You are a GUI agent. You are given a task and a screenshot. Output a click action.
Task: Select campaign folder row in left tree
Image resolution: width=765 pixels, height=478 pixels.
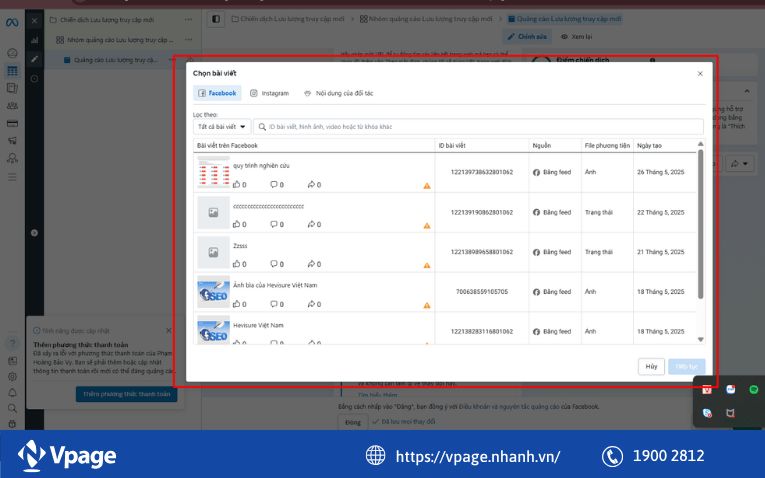120,20
